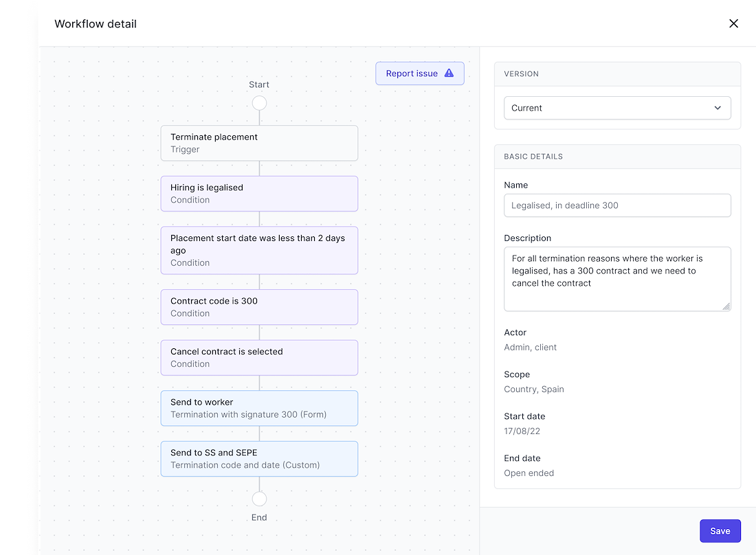Click the Report issue button
The width and height of the screenshot is (756, 555).
[x=419, y=73]
